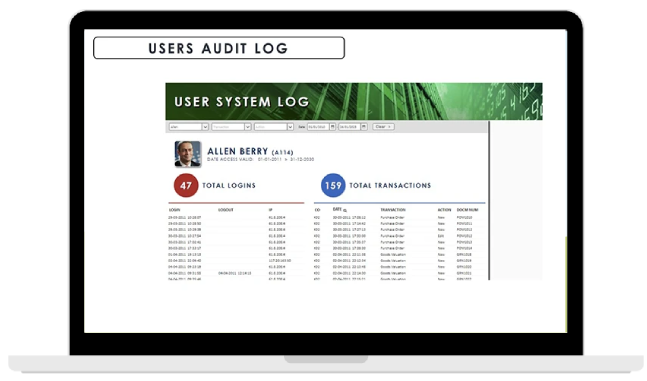Click the blue 159 total transactions badge

click(x=333, y=185)
